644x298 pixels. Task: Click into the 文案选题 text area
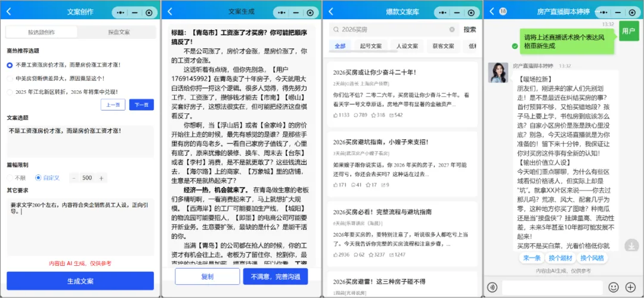[x=80, y=141]
